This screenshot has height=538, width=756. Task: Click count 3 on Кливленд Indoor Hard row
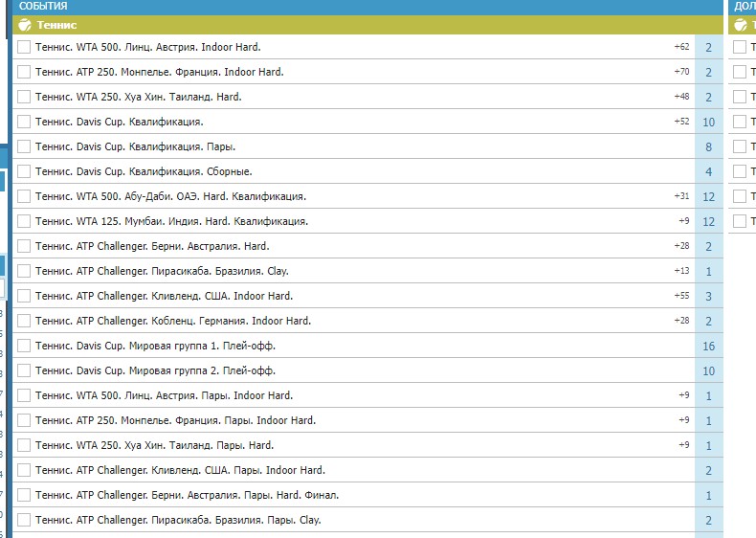[x=709, y=296]
